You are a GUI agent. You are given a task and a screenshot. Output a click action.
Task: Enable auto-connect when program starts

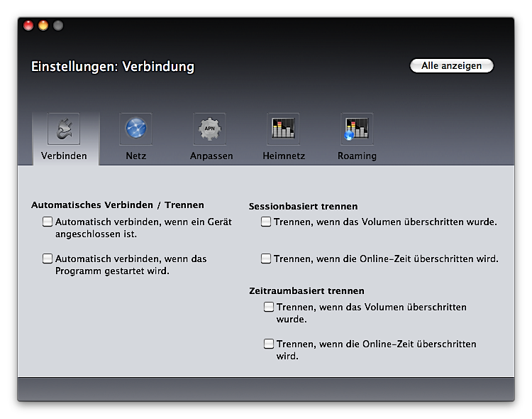48,259
